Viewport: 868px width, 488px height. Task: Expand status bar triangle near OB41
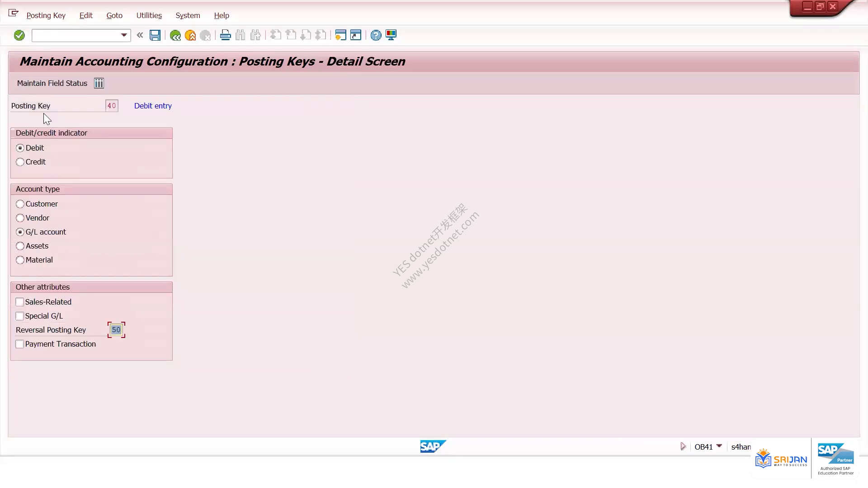683,446
